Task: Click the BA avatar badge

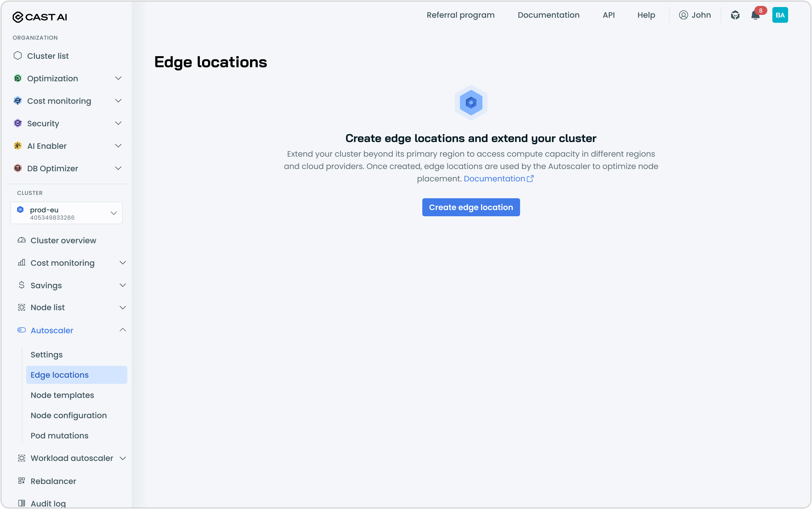Action: point(780,15)
